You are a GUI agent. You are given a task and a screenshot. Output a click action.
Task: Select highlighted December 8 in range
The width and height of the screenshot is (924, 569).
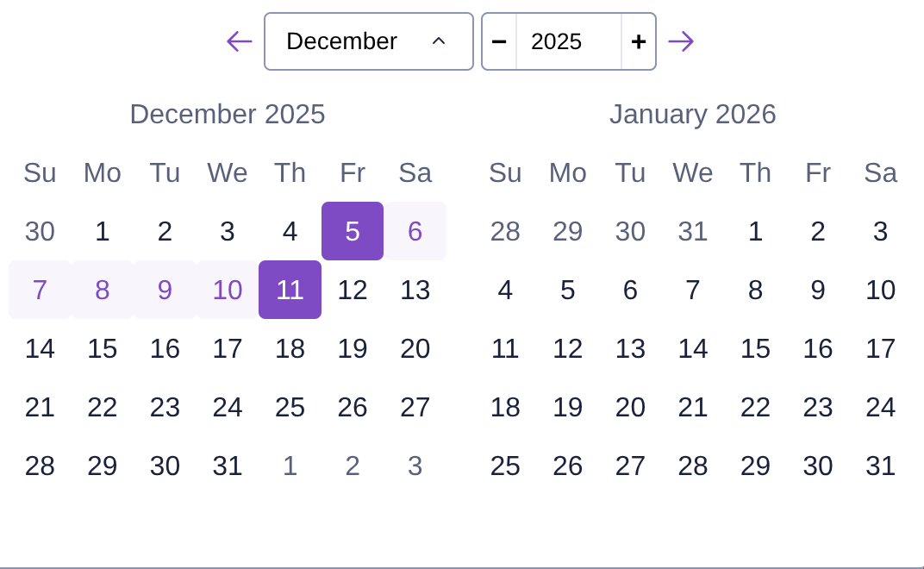pyautogui.click(x=102, y=290)
